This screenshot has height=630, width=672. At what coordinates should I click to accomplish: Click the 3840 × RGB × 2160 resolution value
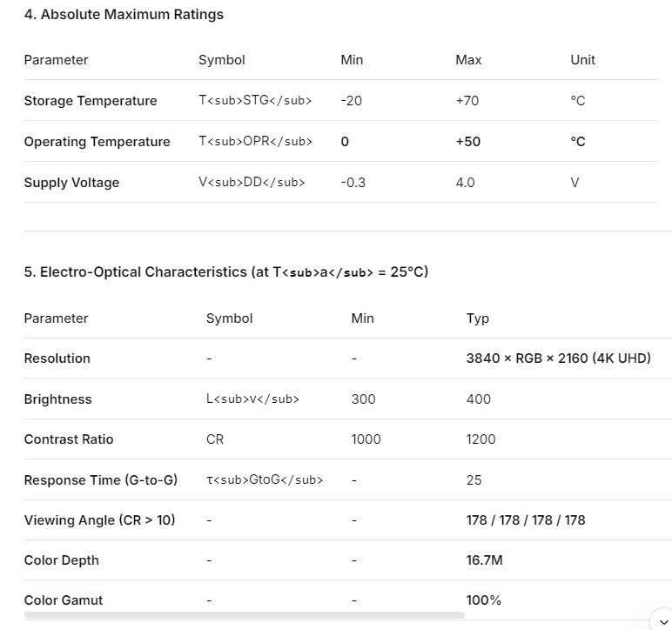[x=558, y=359]
